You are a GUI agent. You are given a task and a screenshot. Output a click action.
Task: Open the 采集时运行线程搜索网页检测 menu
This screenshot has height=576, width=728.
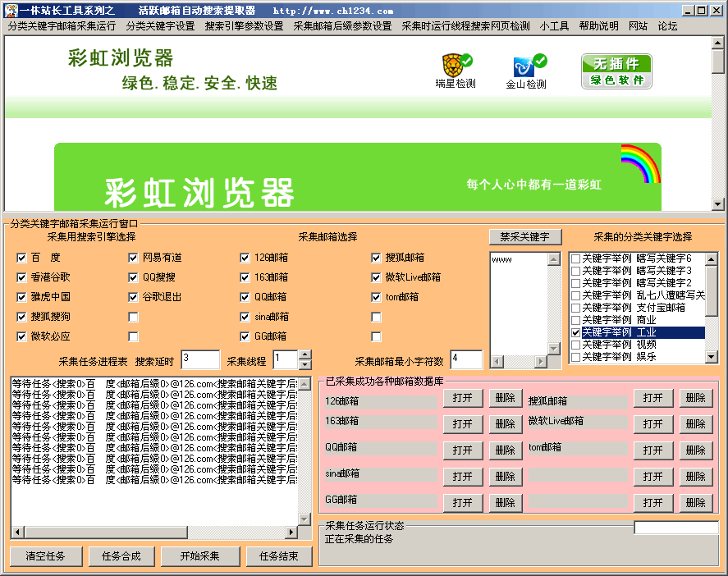point(465,26)
